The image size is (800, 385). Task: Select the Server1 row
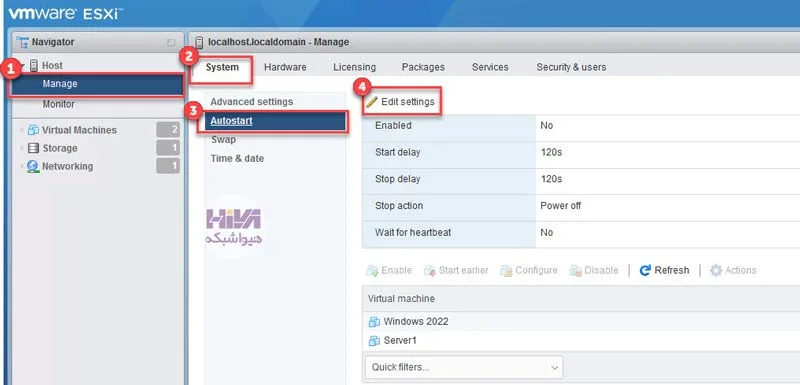[x=581, y=341]
